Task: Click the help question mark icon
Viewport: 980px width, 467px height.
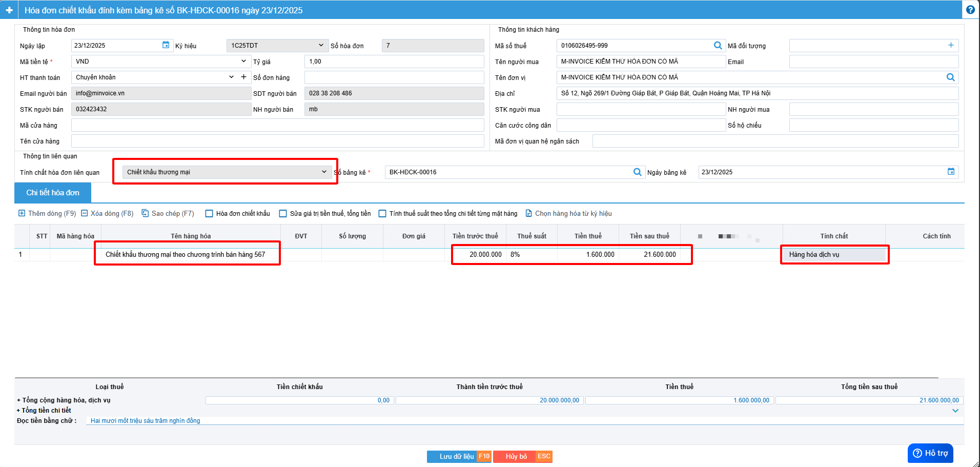Action: (970, 10)
